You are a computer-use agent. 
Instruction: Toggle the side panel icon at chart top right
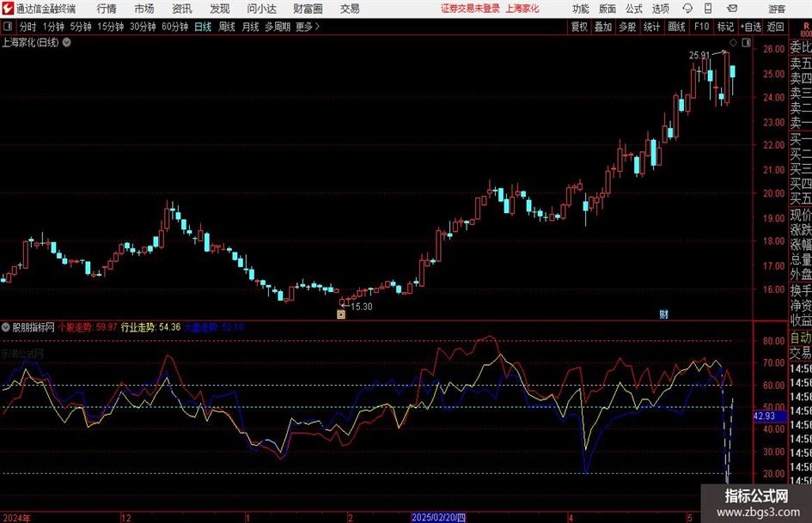(746, 42)
